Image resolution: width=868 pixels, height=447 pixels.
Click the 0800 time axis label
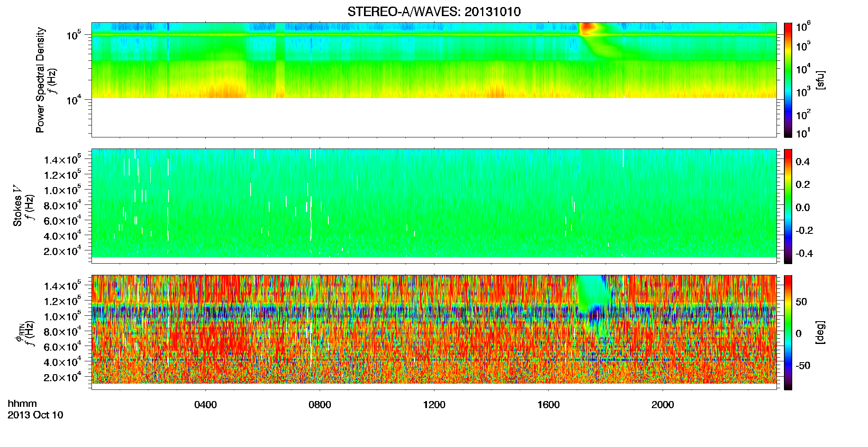tap(320, 405)
